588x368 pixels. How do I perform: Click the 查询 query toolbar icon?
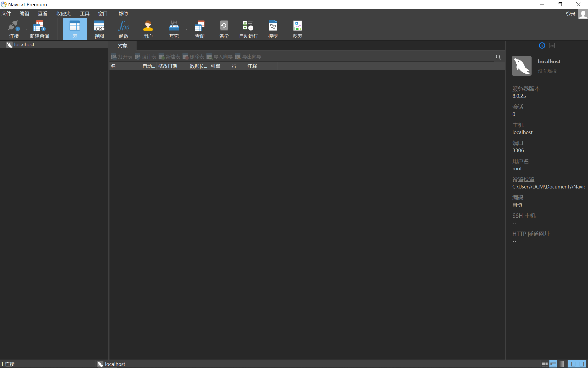[199, 29]
